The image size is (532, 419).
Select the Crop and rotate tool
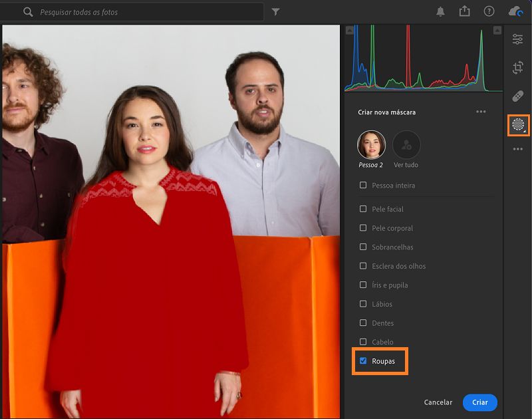(x=518, y=68)
